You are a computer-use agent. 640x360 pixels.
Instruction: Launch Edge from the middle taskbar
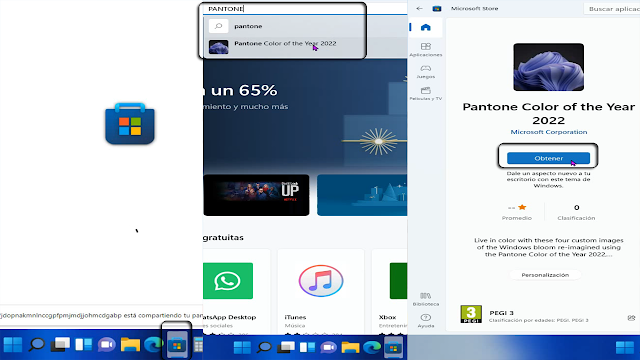(372, 347)
